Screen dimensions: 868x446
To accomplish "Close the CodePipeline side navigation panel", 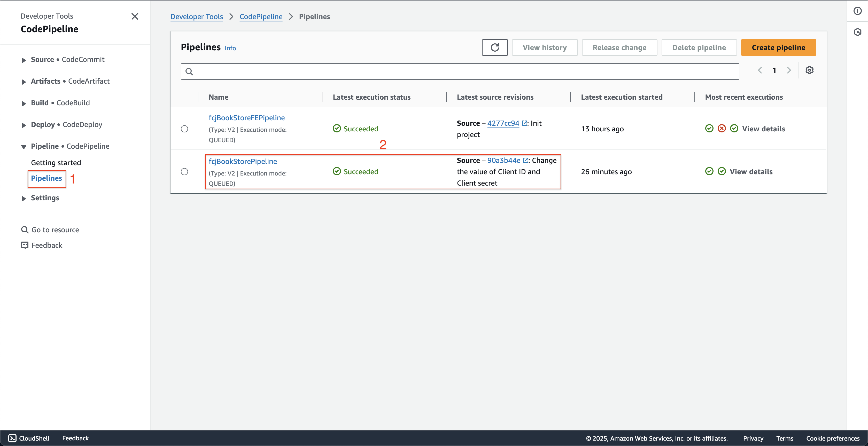I will (x=135, y=16).
